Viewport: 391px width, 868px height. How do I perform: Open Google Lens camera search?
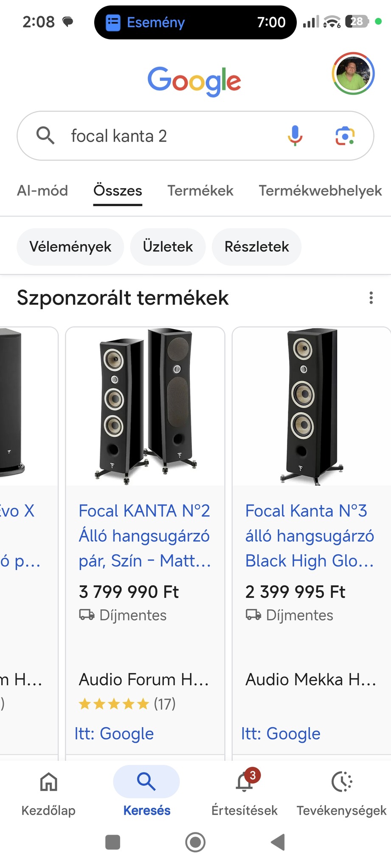pos(345,136)
